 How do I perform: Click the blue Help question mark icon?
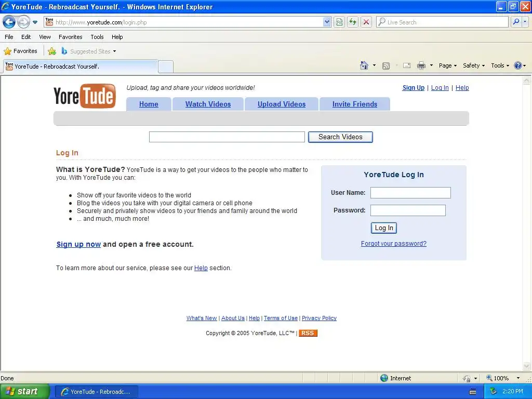(518, 65)
